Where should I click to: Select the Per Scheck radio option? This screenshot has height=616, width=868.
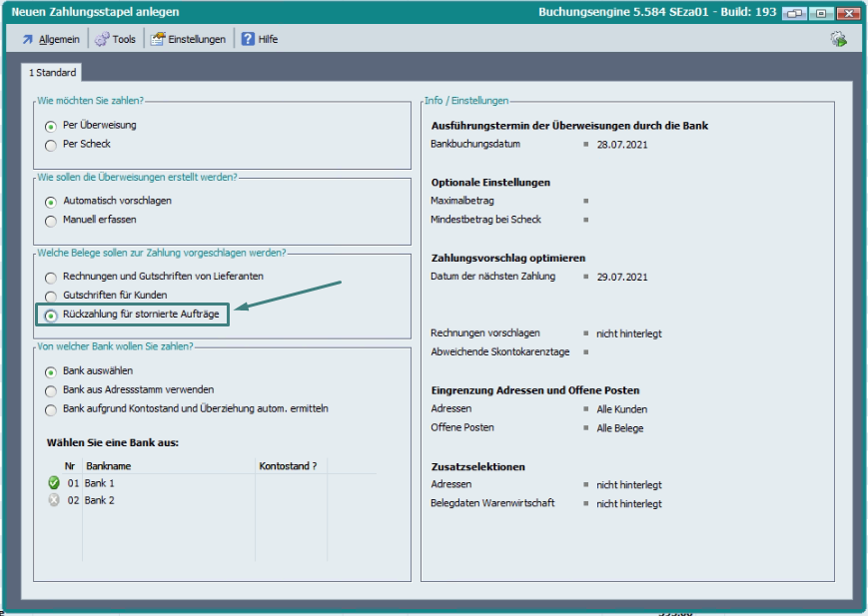pos(51,145)
